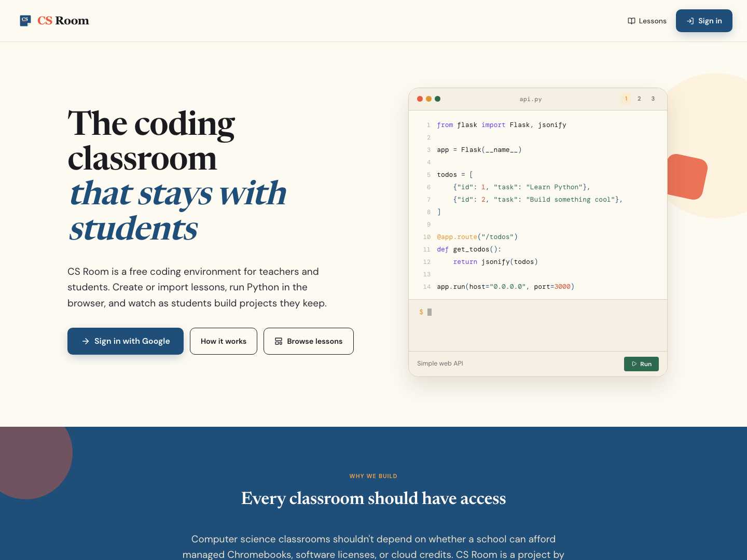Viewport: 747px width, 560px height.
Task: Click the orange window dot in editor
Action: coord(428,99)
